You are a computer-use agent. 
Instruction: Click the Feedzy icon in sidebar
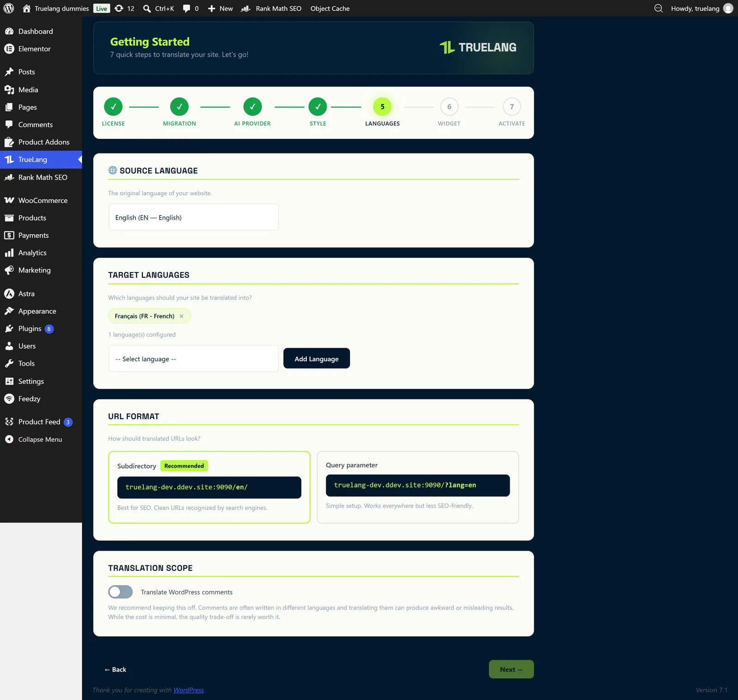click(x=9, y=399)
